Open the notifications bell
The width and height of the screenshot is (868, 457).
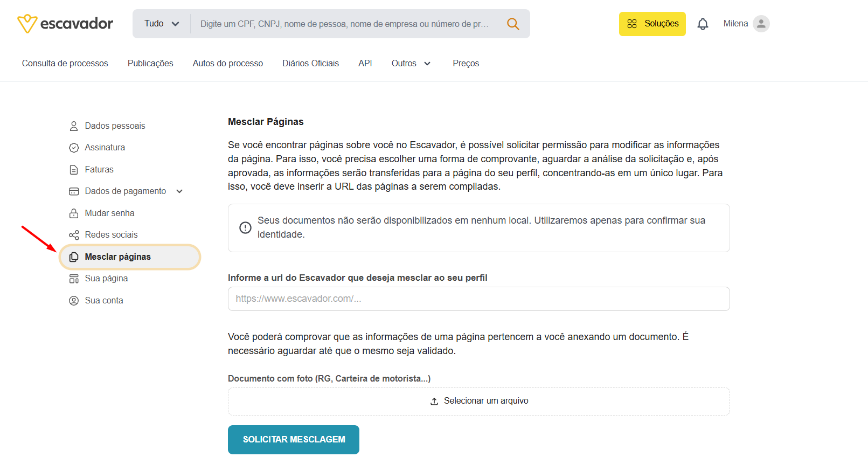click(703, 24)
